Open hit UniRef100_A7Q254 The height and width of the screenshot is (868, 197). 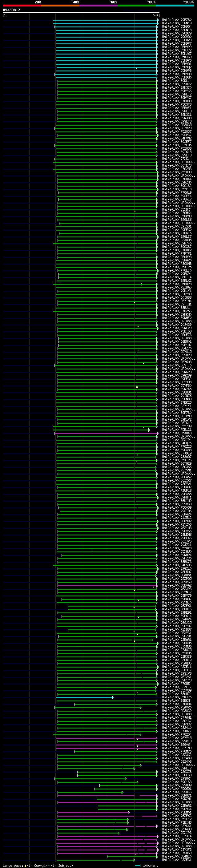[x=177, y=735]
